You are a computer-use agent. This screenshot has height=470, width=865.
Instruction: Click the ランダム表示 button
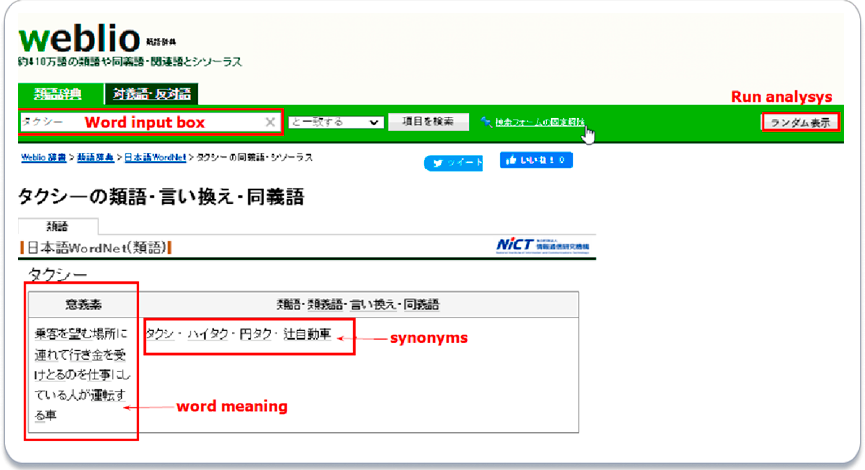[800, 122]
